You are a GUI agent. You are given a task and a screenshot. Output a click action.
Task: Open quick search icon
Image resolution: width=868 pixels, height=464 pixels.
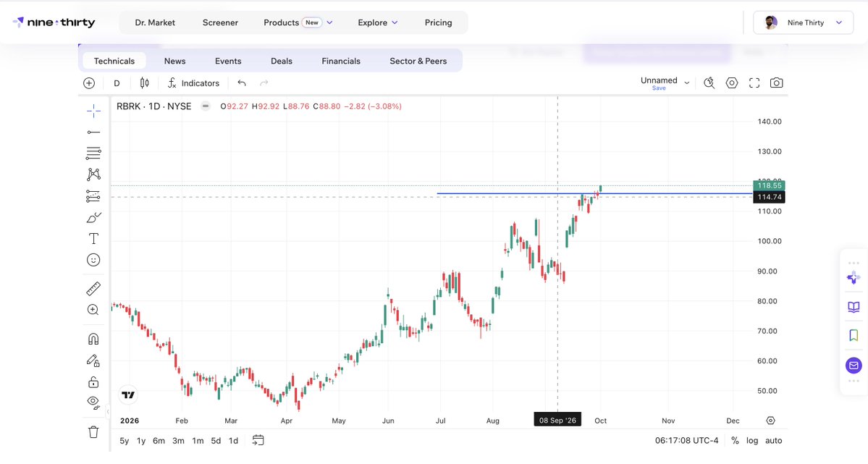pyautogui.click(x=709, y=83)
